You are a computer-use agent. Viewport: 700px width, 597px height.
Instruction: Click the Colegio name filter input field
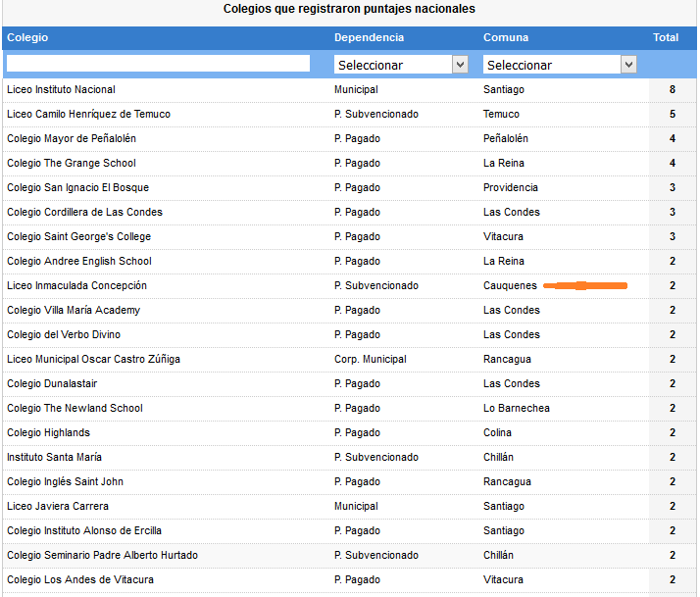pyautogui.click(x=158, y=64)
